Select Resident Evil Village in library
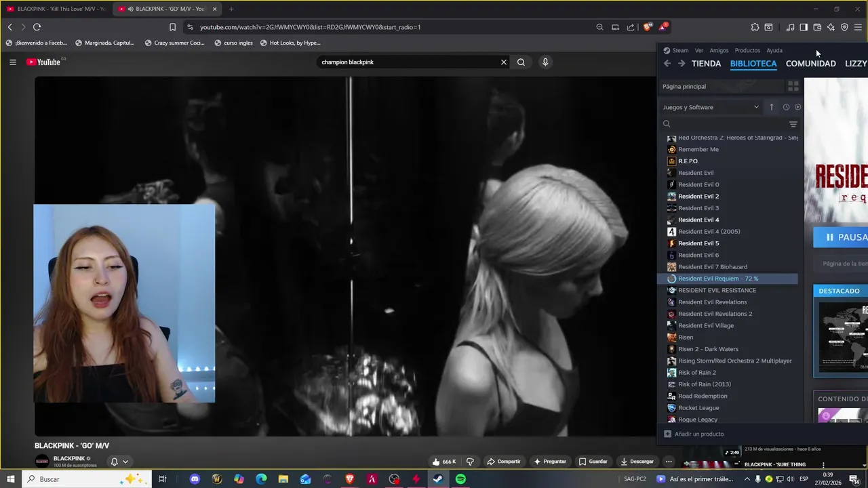The width and height of the screenshot is (868, 488). (x=728, y=325)
